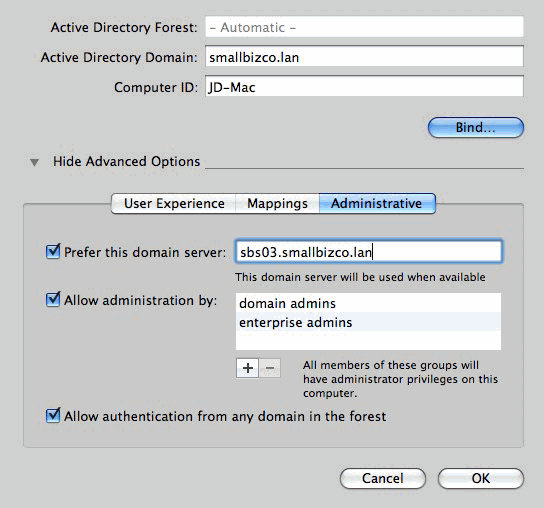The width and height of the screenshot is (544, 508).
Task: Click the minus button to remove group
Action: pyautogui.click(x=270, y=368)
